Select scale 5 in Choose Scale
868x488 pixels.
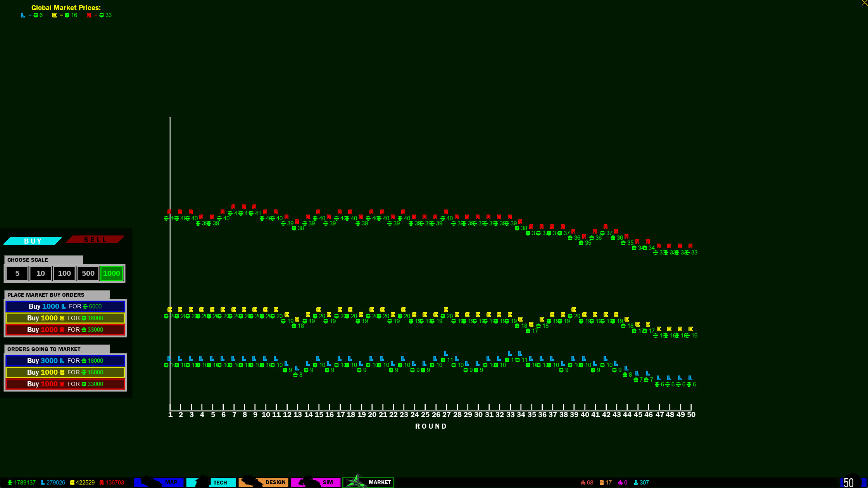[x=17, y=273]
